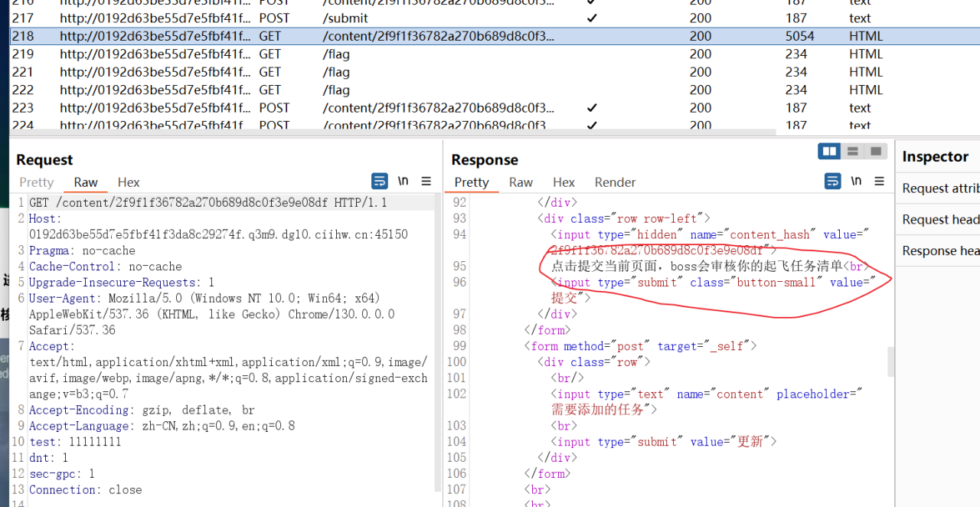980x507 pixels.
Task: Open Request panel hamburger options menu
Action: pos(426,182)
